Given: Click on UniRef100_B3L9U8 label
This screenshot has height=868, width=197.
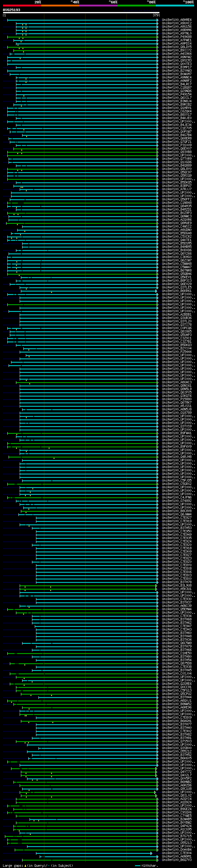Looking at the screenshot, I should tap(176, 586).
